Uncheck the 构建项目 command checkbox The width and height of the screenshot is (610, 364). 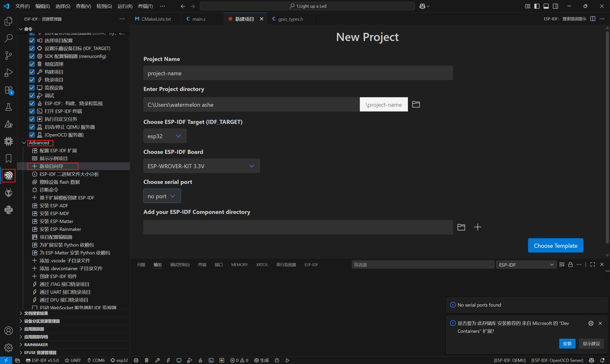tap(32, 72)
